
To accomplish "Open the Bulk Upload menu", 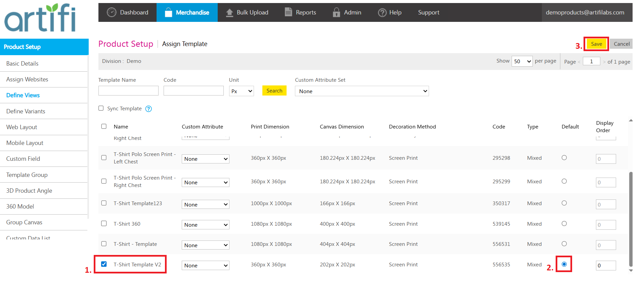I will pyautogui.click(x=247, y=12).
